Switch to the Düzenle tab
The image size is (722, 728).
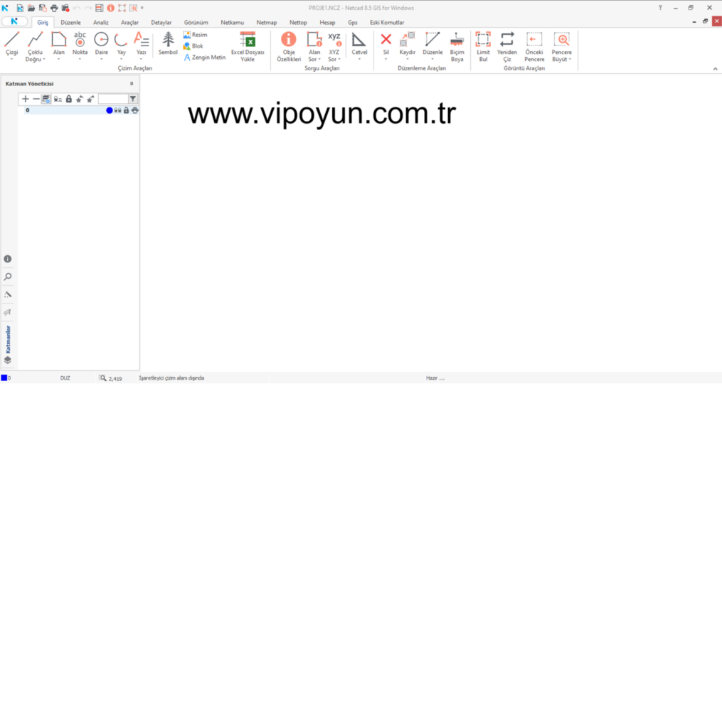coord(70,22)
